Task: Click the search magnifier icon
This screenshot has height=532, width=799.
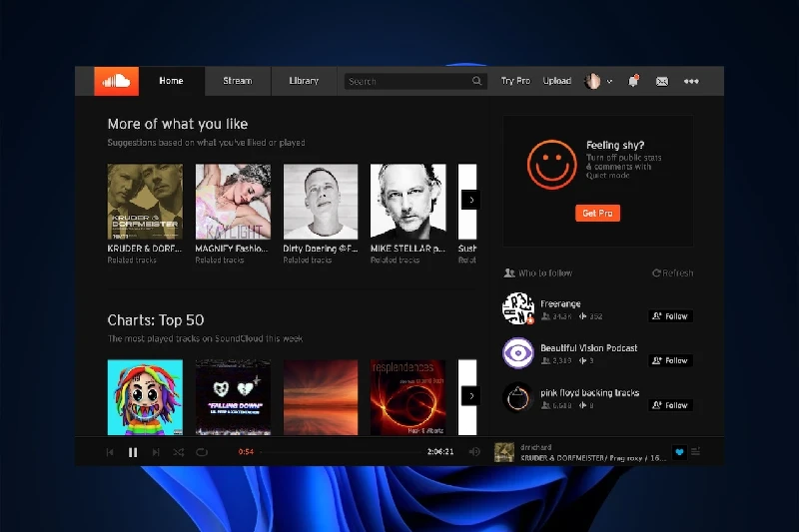Action: 476,81
